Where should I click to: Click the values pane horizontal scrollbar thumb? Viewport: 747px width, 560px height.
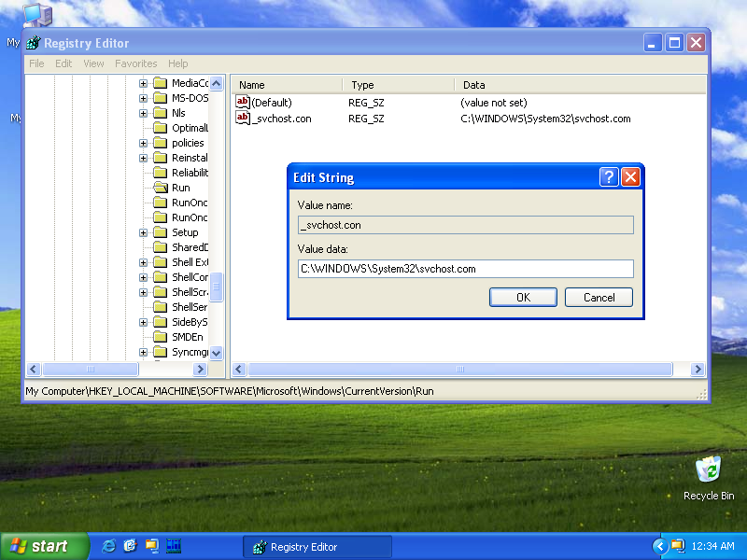(460, 369)
